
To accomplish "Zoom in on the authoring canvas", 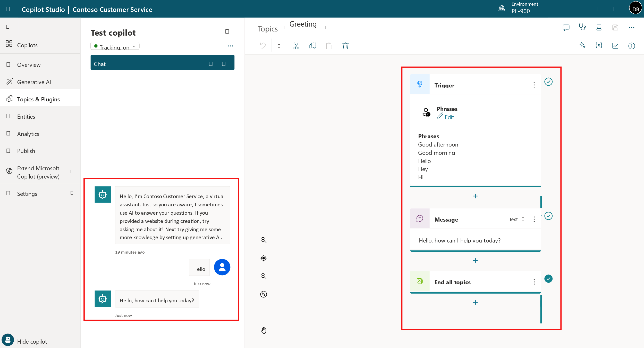I will click(x=263, y=240).
